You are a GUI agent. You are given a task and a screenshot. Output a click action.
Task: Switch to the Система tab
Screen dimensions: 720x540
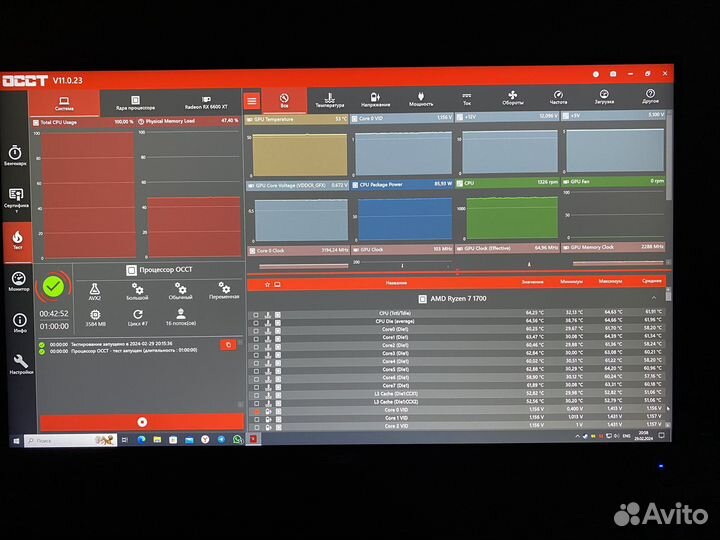click(64, 103)
